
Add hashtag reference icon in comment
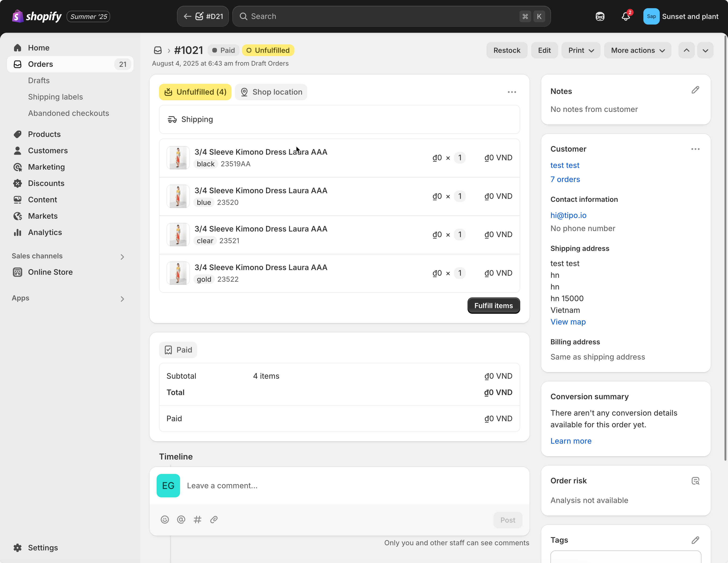197,519
